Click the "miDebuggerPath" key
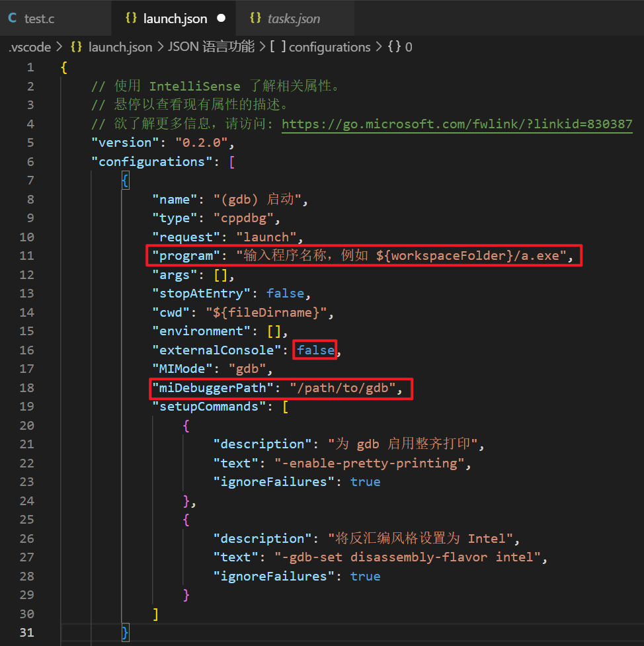Image resolution: width=644 pixels, height=646 pixels. 214,388
